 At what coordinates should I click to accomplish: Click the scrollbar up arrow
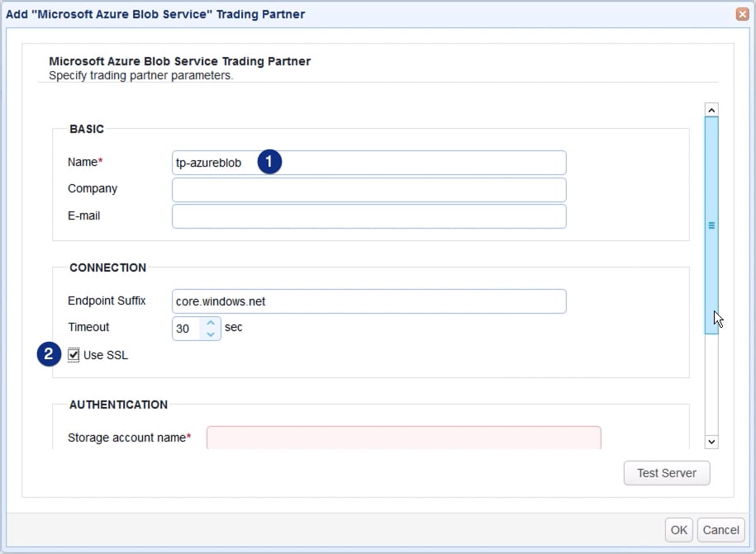(x=711, y=109)
